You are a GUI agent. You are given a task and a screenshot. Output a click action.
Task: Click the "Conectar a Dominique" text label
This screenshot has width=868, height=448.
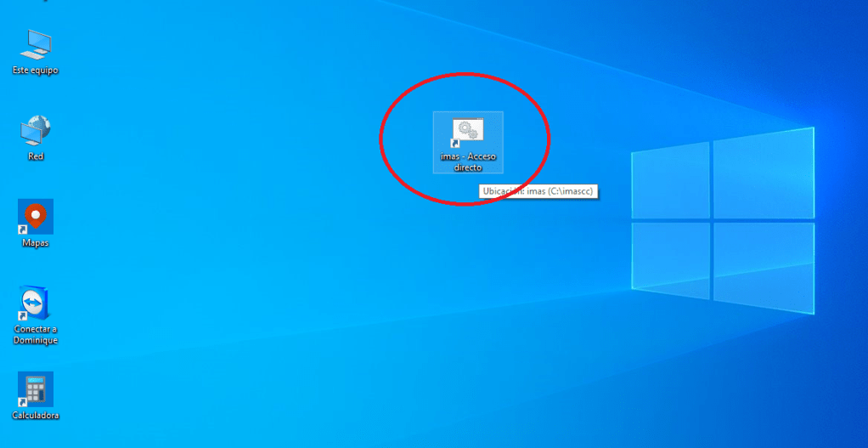(x=36, y=334)
